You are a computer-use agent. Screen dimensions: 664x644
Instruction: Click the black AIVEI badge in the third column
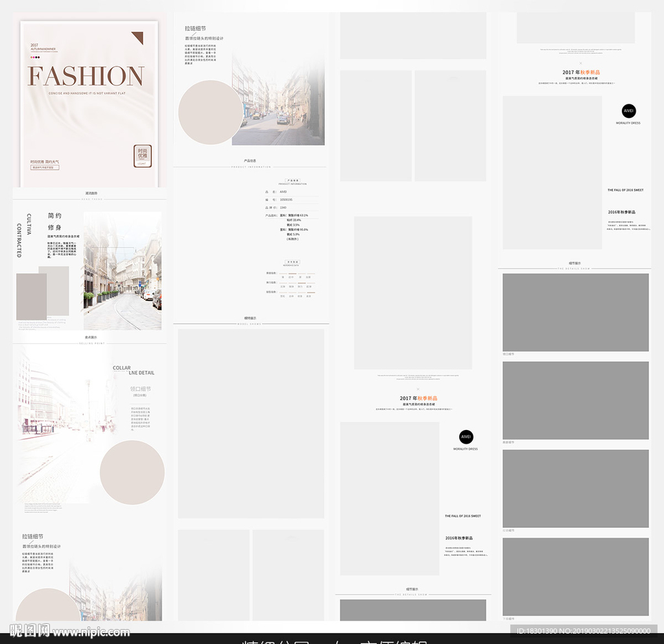click(466, 437)
